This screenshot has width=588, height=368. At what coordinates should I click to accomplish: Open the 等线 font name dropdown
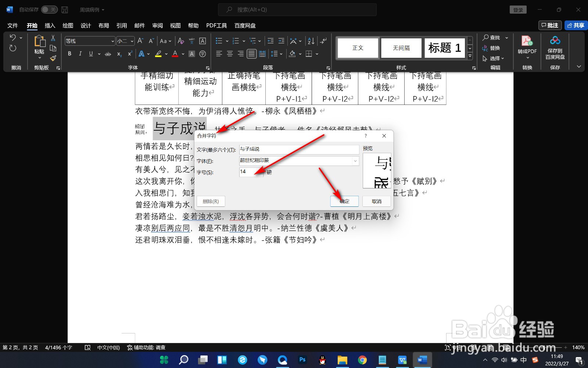tap(112, 41)
